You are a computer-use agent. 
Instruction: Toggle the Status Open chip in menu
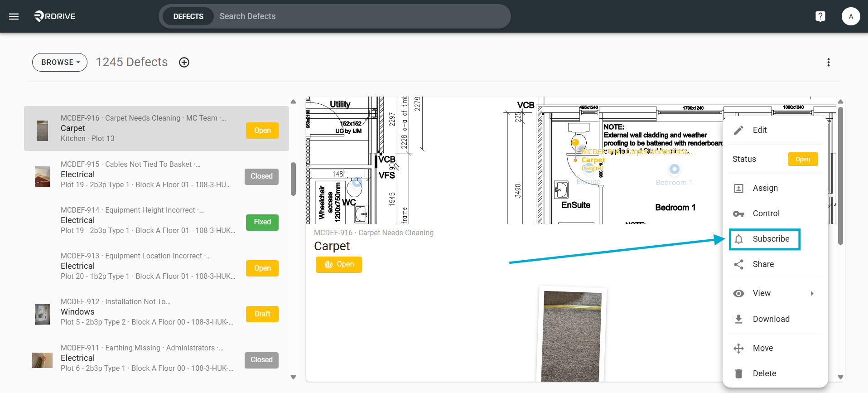[x=803, y=159]
